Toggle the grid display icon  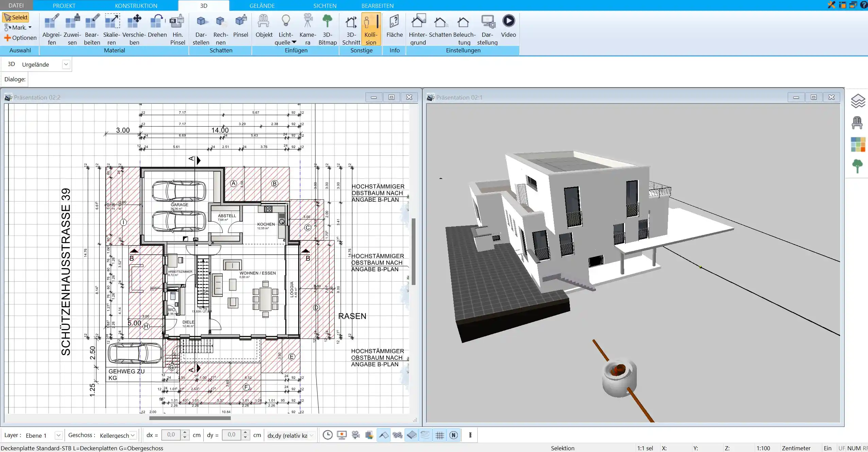coord(439,435)
